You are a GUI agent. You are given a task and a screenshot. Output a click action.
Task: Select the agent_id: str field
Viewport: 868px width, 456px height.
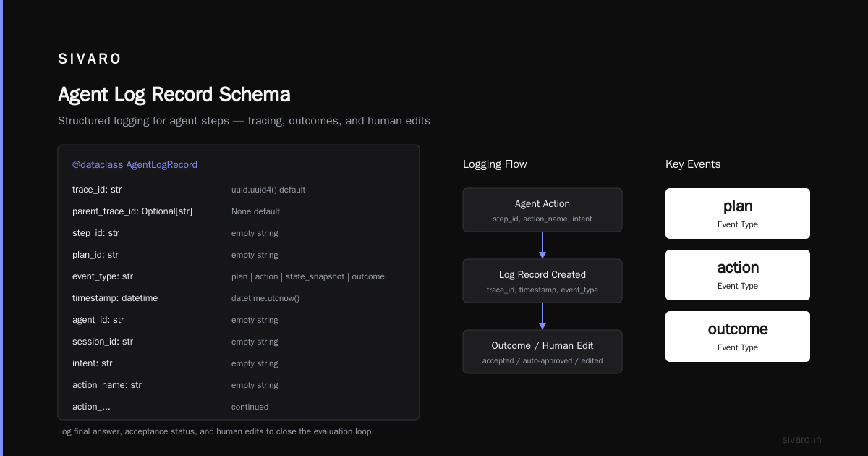(98, 320)
